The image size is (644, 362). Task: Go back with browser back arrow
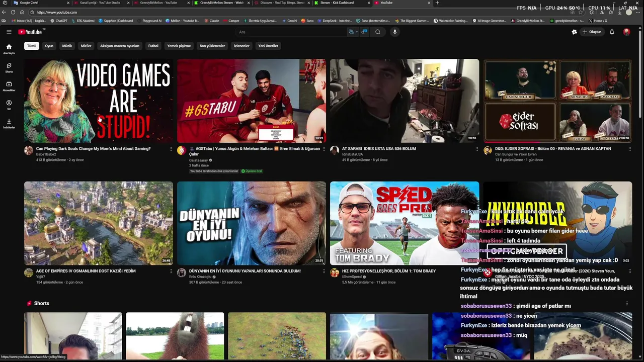tap(5, 12)
